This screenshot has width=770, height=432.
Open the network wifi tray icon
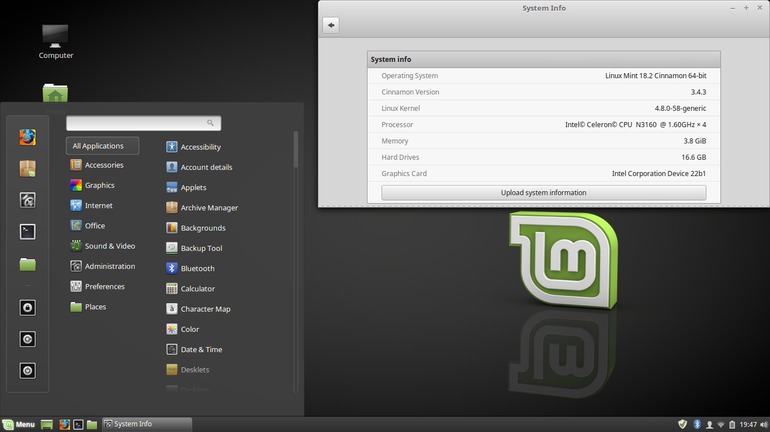click(x=721, y=425)
